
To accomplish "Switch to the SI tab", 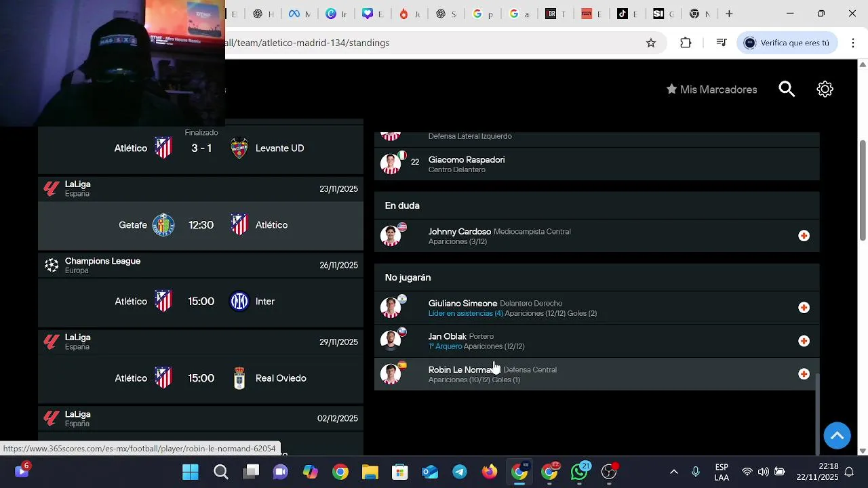I will tap(663, 14).
